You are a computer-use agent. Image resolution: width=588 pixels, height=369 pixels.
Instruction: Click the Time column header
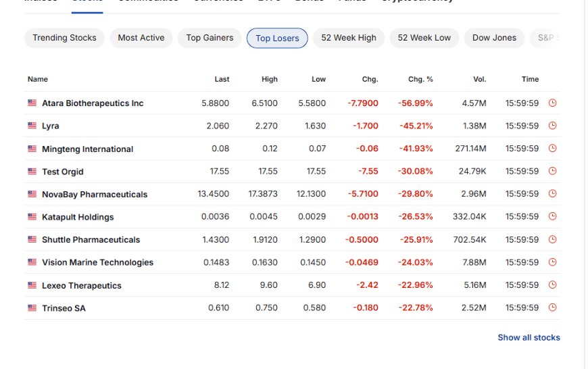click(x=530, y=79)
